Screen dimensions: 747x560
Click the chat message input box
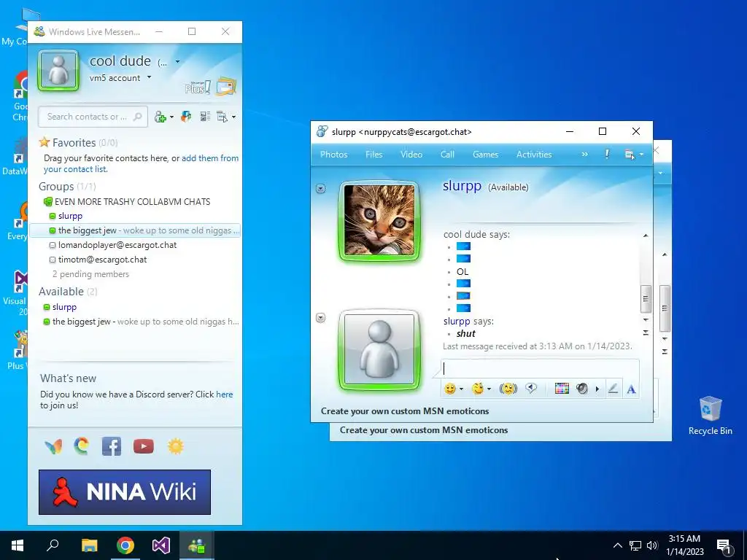point(540,368)
